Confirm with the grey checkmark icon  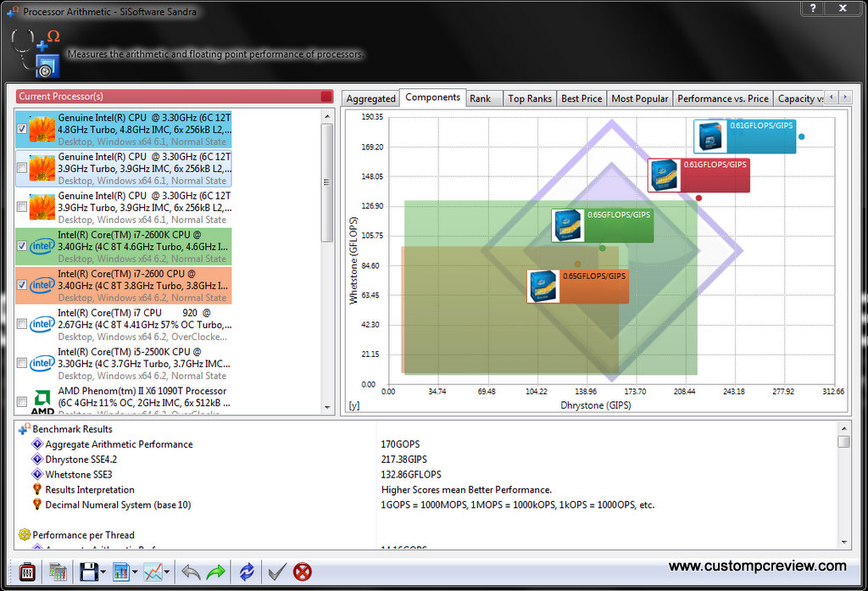[277, 571]
